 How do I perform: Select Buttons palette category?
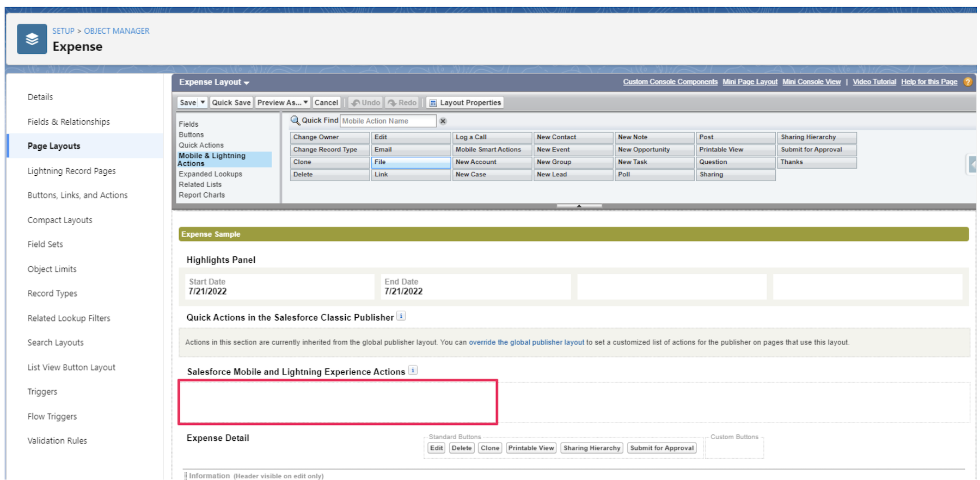(191, 134)
